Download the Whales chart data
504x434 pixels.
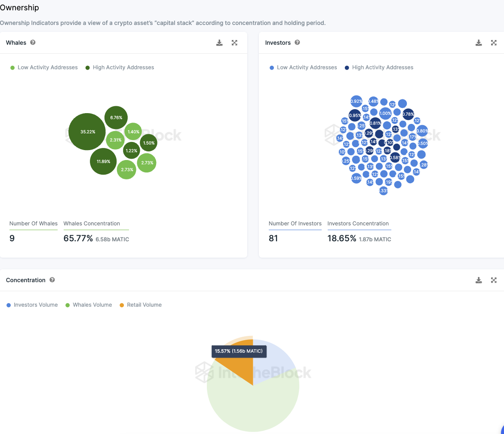(219, 43)
